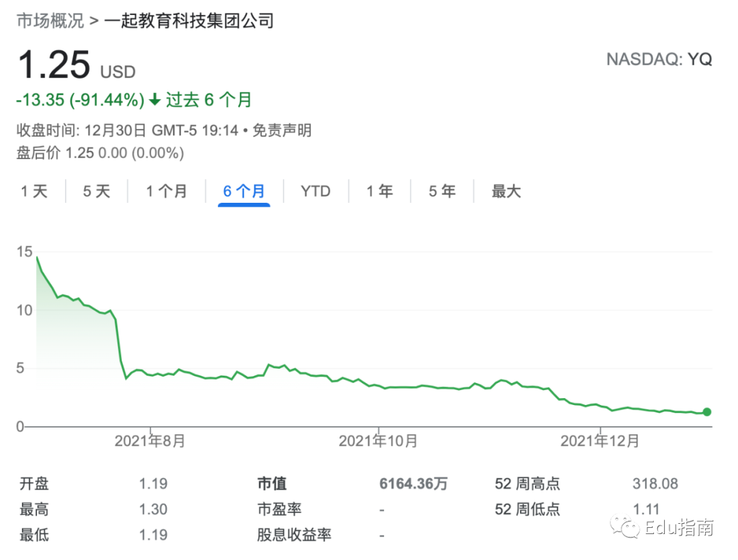The width and height of the screenshot is (738, 560).
Task: Click the 2021年10月 axis marker
Action: pos(379,440)
